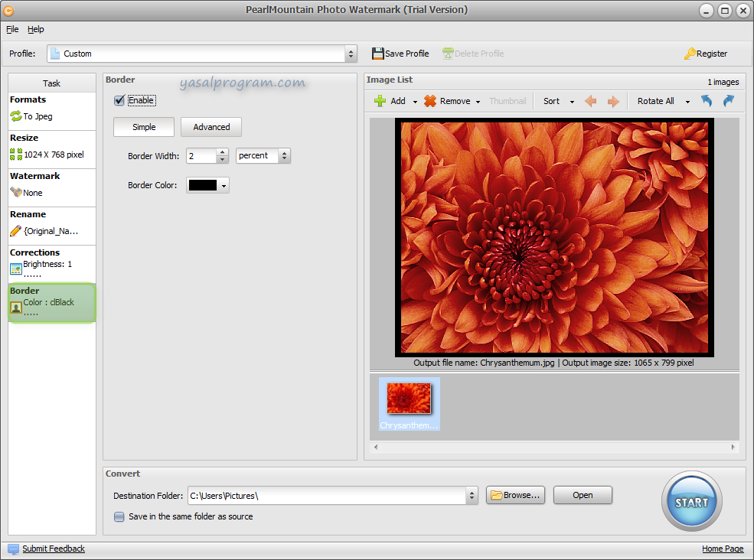
Task: Click the Remove image icon
Action: coord(430,101)
